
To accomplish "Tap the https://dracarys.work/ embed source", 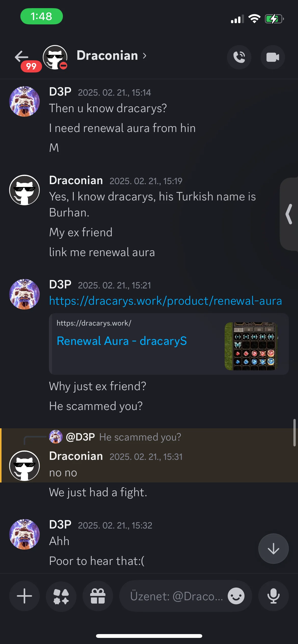I will pyautogui.click(x=94, y=323).
